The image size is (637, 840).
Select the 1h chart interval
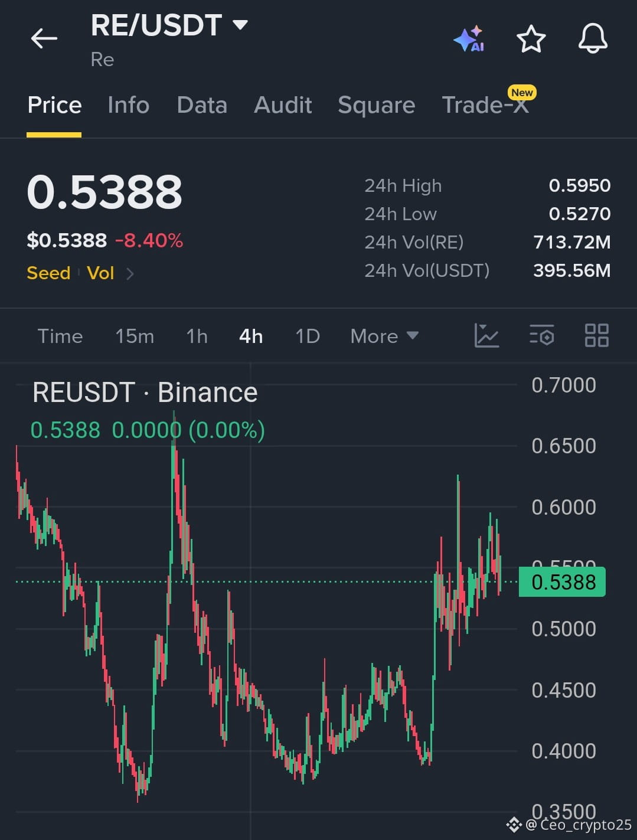point(197,336)
